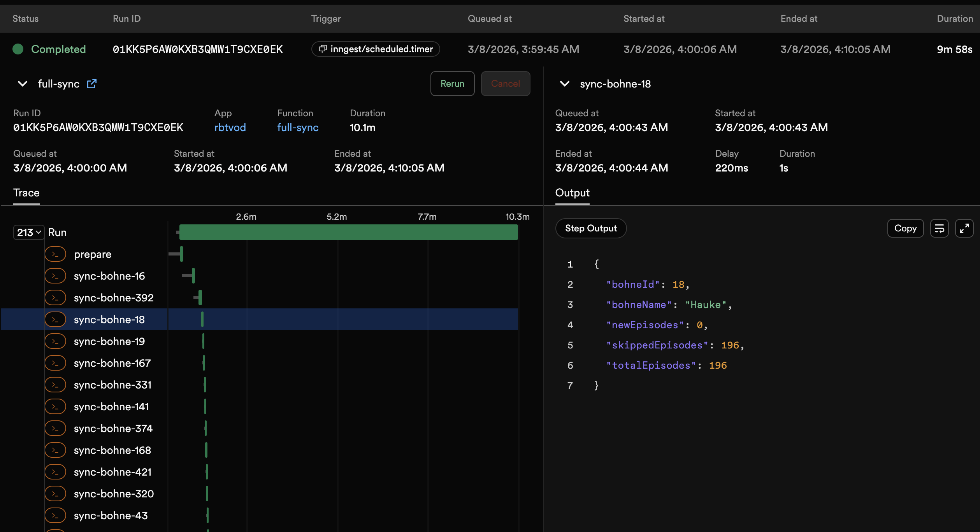Click the inngest/scheduled.timer trigger pill
Image resolution: width=980 pixels, height=532 pixels.
coord(376,49)
